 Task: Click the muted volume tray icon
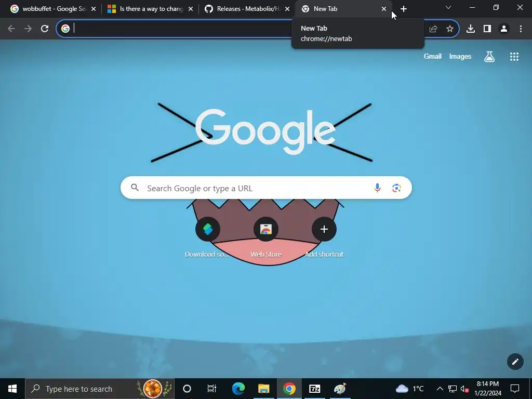[x=464, y=389]
